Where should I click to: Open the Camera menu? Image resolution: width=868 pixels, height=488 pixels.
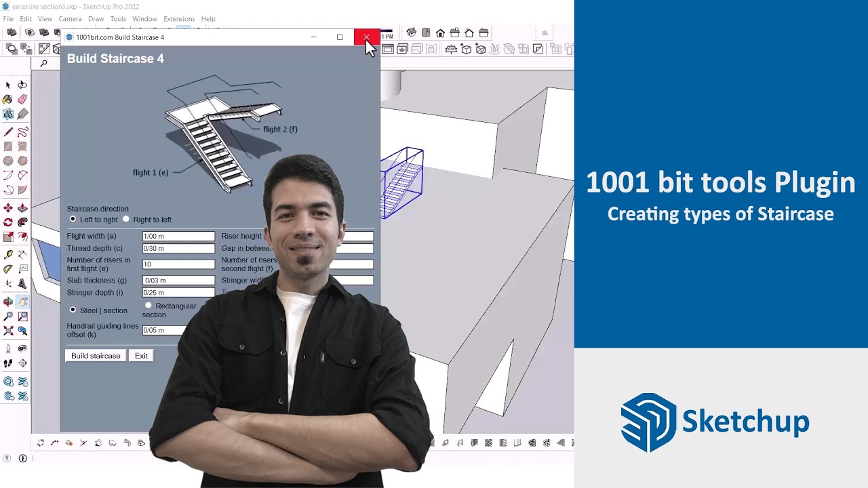70,19
